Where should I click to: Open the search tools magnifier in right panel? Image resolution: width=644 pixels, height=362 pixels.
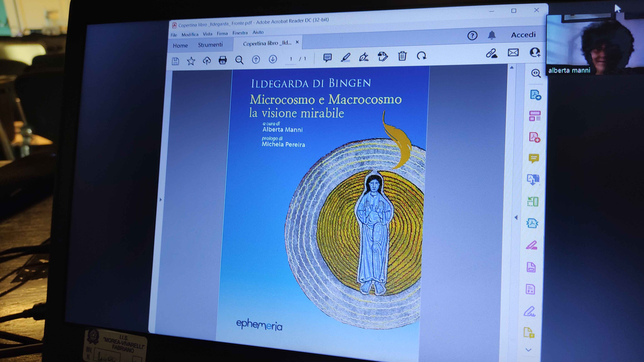tap(536, 73)
